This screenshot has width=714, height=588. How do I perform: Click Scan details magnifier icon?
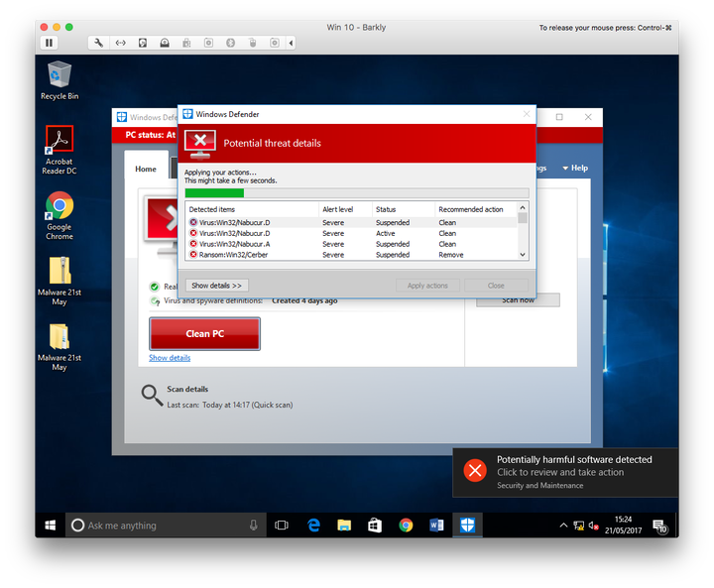pyautogui.click(x=152, y=395)
